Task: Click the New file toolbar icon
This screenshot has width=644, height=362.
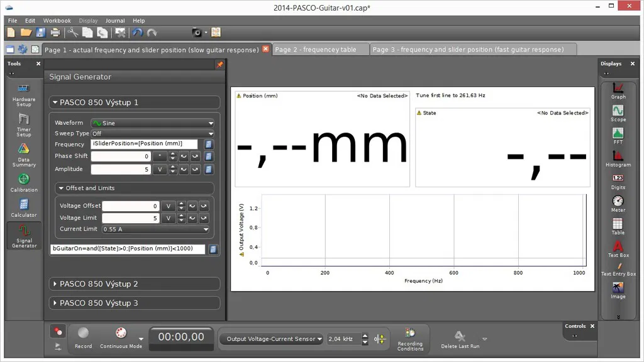Action: point(11,33)
